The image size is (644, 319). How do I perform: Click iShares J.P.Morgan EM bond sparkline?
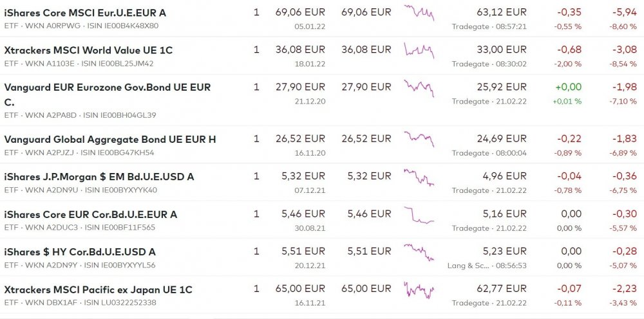point(419,177)
